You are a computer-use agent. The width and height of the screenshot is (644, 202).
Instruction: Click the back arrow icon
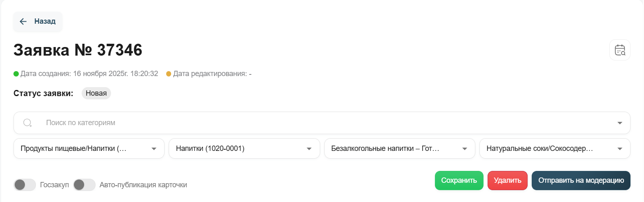pos(23,21)
